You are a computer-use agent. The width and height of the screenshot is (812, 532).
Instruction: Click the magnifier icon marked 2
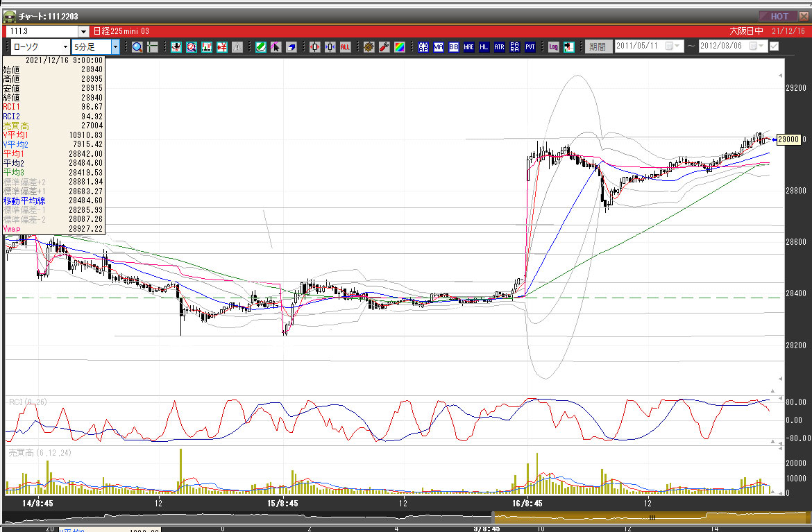[x=192, y=47]
